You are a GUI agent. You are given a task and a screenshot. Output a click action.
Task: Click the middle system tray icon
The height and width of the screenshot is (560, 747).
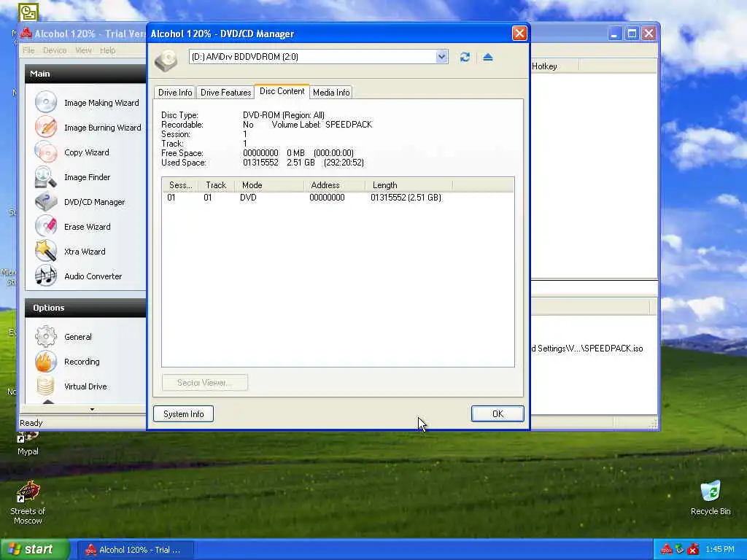click(680, 550)
